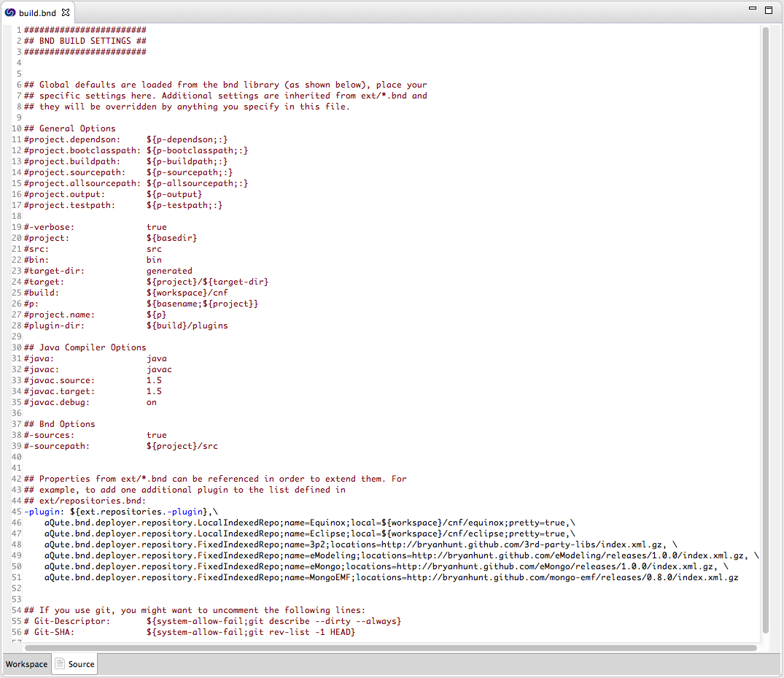This screenshot has width=784, height=678.
Task: Click the vertical scrollbar thumb
Action: pos(765,331)
